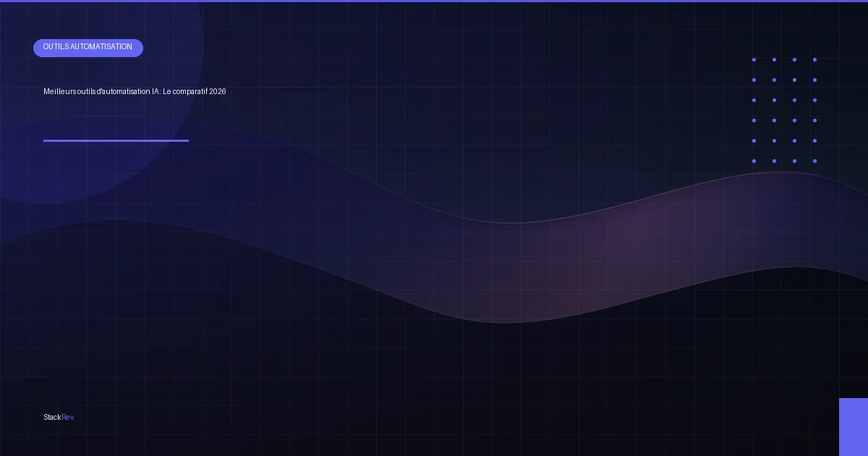This screenshot has width=868, height=456.
Task: Click the third dot in the grid's bottom row
Action: [794, 161]
